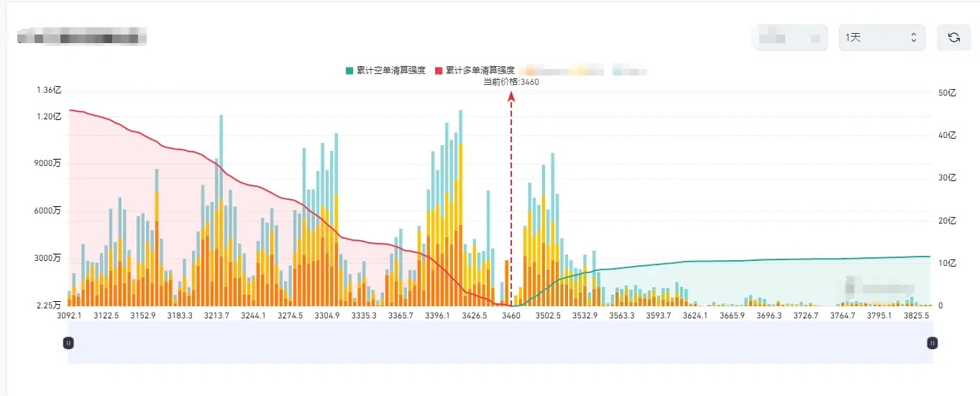Image resolution: width=980 pixels, height=396 pixels.
Task: Click the 3563.3 price axis label
Action: [621, 316]
